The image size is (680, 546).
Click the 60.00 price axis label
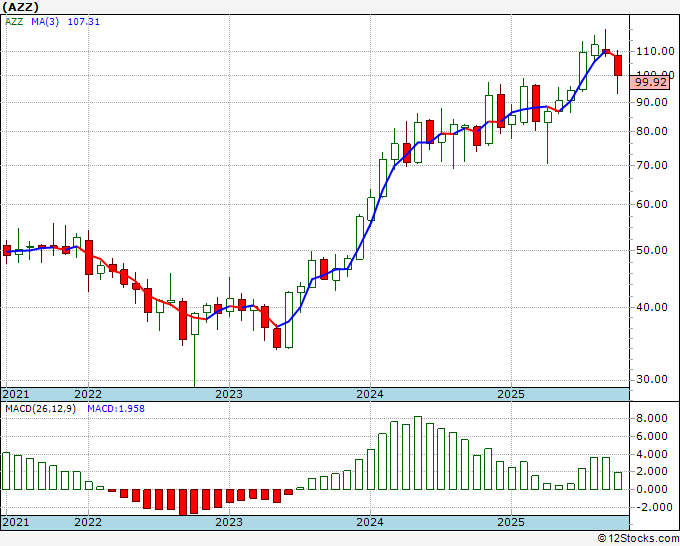click(652, 204)
